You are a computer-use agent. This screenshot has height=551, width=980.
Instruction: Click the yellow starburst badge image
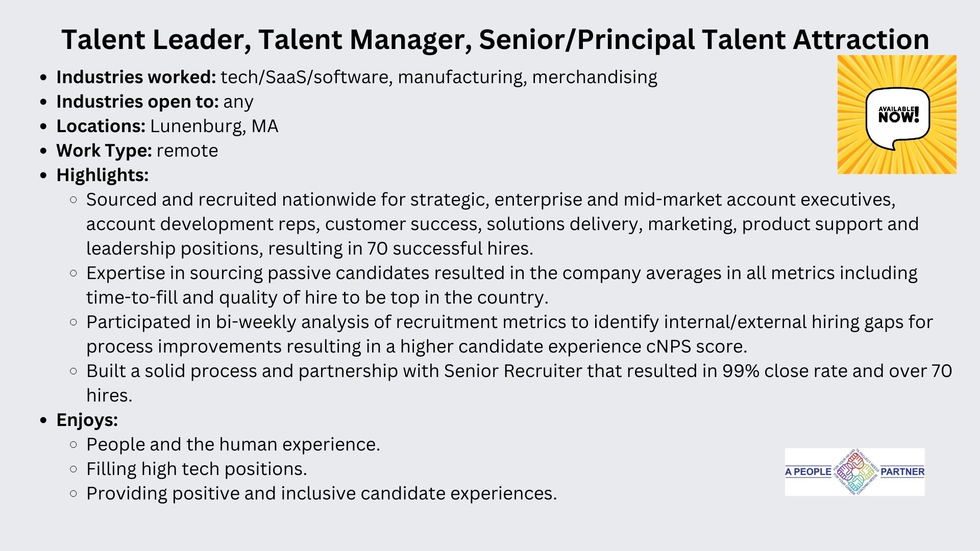click(897, 115)
